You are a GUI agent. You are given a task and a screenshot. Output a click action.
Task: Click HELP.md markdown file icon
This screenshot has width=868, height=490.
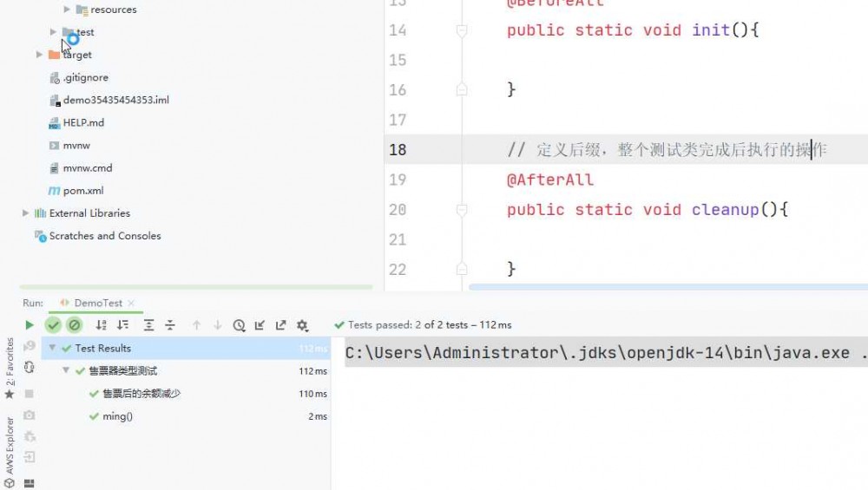(x=54, y=123)
